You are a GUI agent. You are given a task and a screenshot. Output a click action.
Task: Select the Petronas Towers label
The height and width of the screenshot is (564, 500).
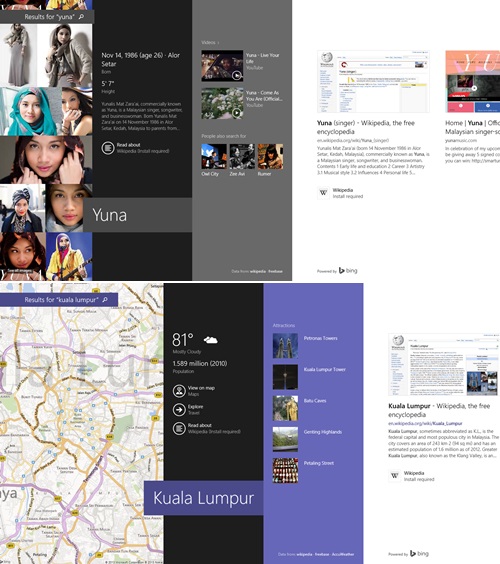pyautogui.click(x=321, y=338)
